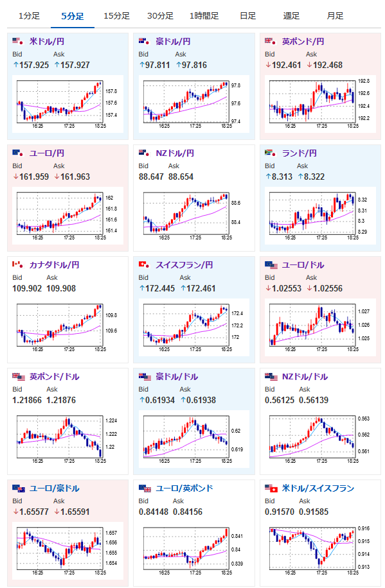Click the EU flag icon beside ユーロ/円
Screen dimensions: 385x588
coord(17,153)
